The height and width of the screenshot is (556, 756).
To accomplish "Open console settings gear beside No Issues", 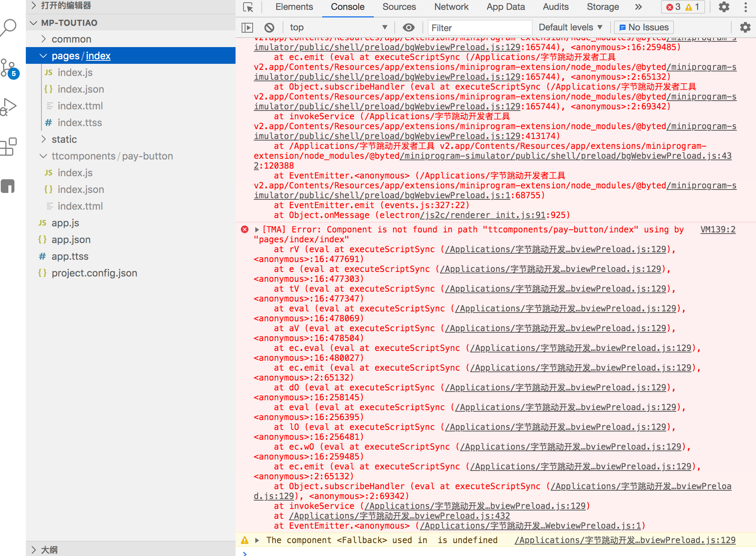I will [745, 27].
